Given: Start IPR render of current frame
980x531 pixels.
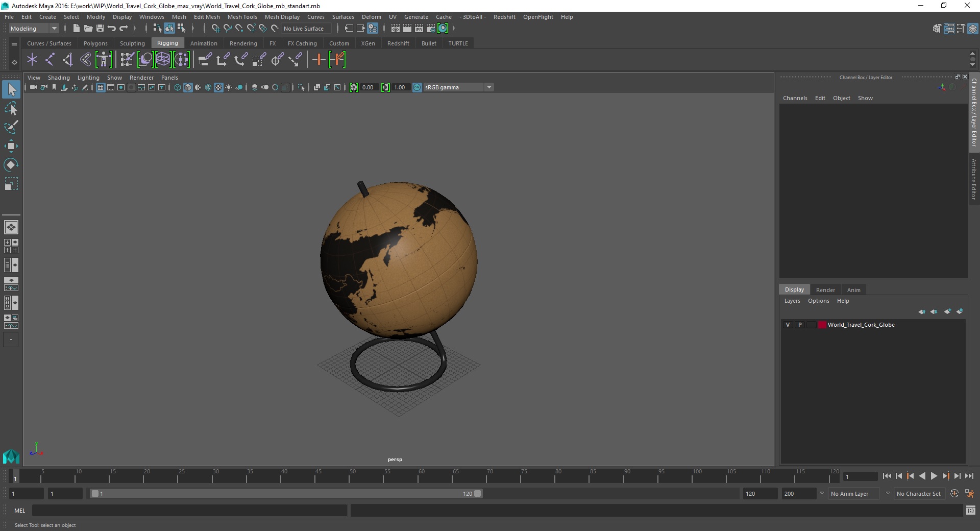Looking at the screenshot, I should [x=419, y=29].
